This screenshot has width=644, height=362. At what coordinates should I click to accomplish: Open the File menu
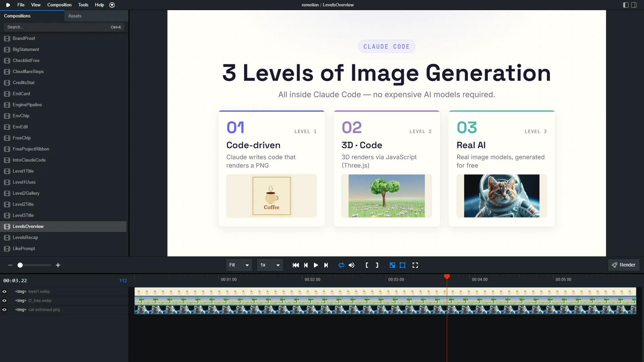[x=21, y=5]
